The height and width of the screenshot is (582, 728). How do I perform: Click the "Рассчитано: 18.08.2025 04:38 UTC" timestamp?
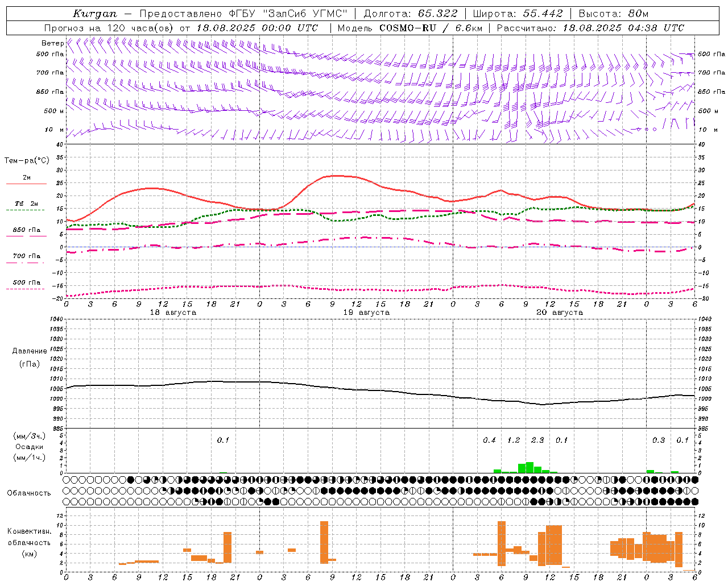(x=590, y=28)
